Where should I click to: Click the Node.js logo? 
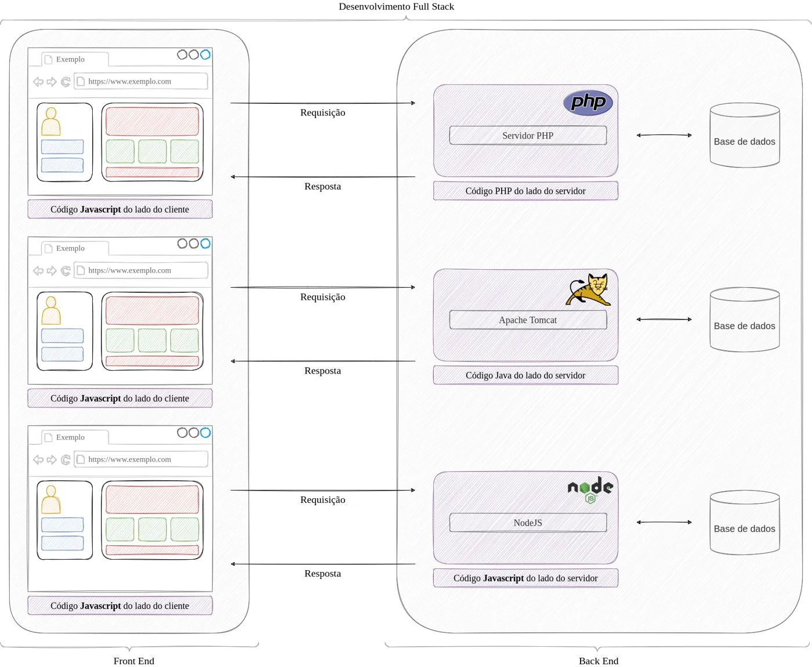coord(590,490)
